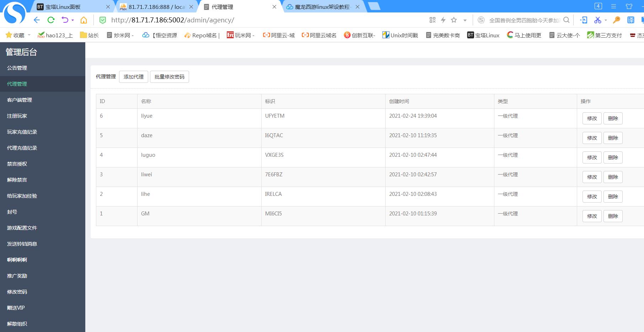The image size is (644, 332).
Task: Open dropdown arrow next to the bookmark star
Action: pos(465,20)
